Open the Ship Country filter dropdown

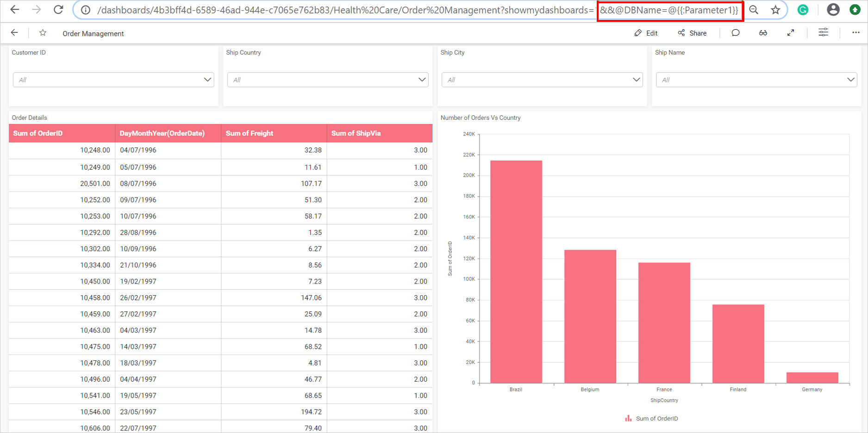pyautogui.click(x=422, y=80)
